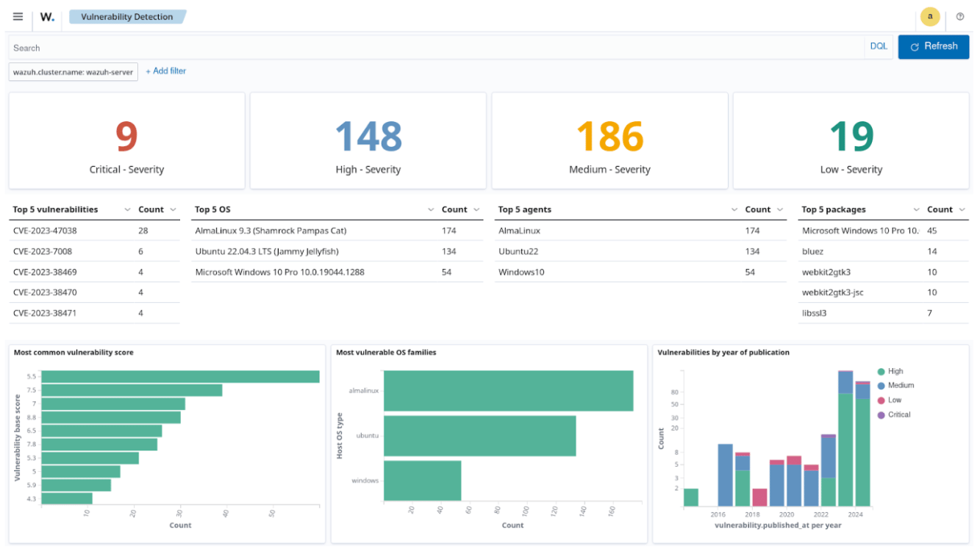Toggle the High series in chart legend
The image size is (980, 549).
click(895, 371)
